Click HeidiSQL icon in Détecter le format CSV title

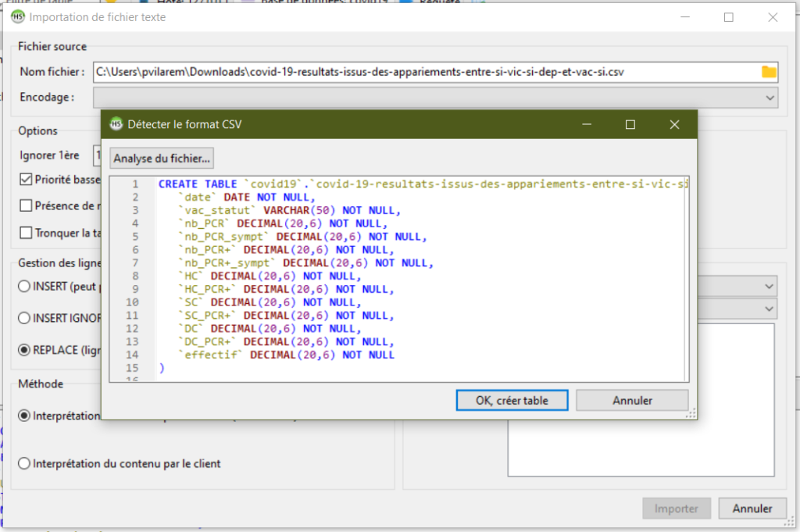[x=116, y=124]
